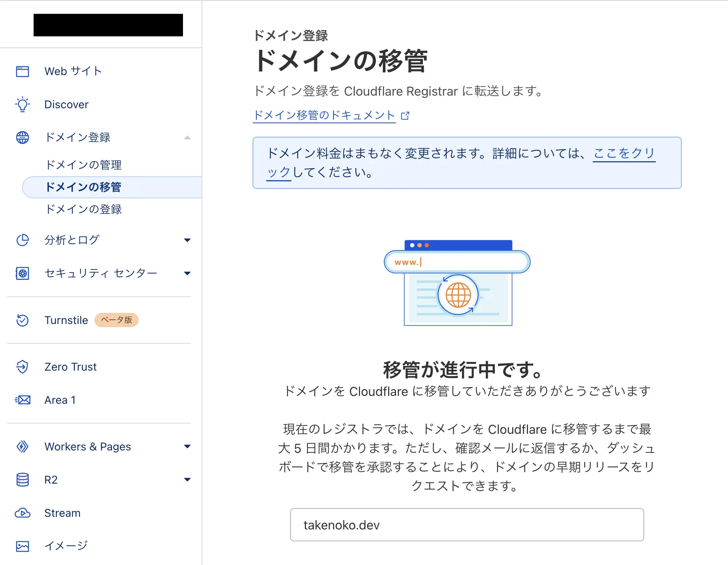Screen dimensions: 728x565
Task: Click the Turnstile checkmark icon
Action: (23, 320)
